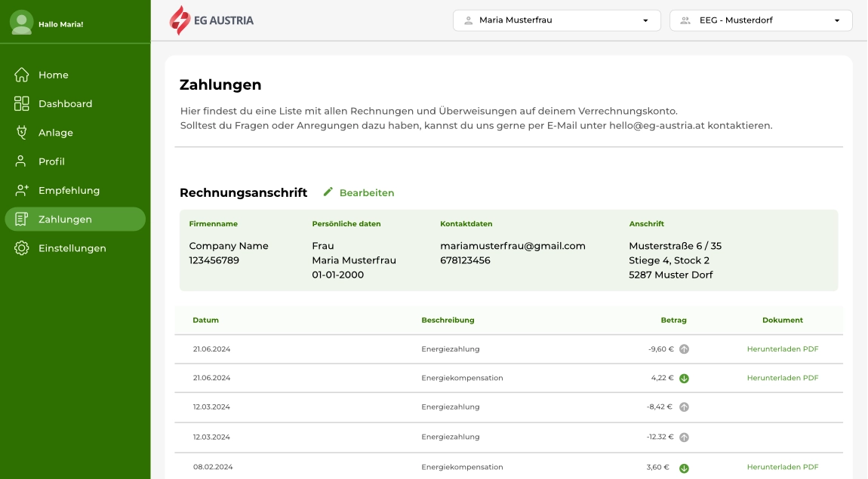Viewport: 868px width, 479px height.
Task: Open Empfehlung via its sidebar icon
Action: point(20,190)
